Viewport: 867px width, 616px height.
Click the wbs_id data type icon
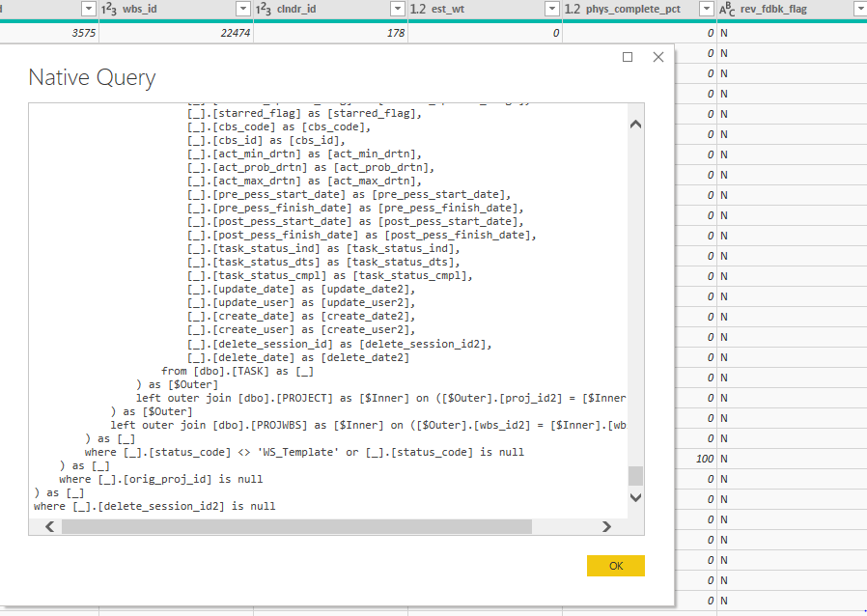tap(109, 9)
